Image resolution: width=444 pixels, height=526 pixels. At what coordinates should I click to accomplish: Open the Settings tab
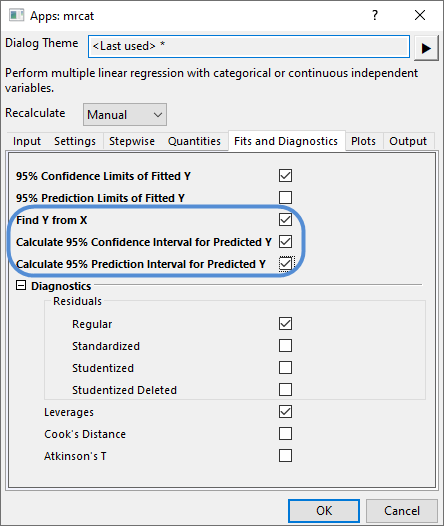(x=75, y=141)
